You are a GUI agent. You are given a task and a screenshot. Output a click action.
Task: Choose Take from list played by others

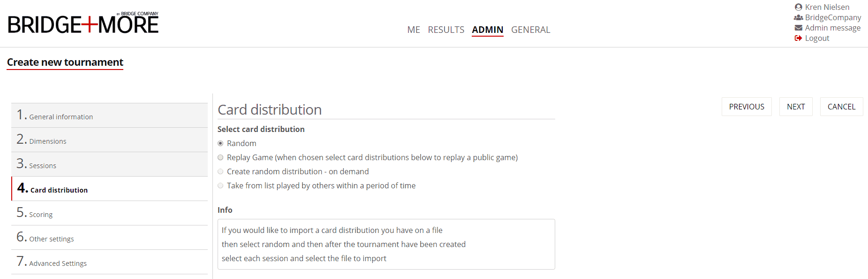220,186
